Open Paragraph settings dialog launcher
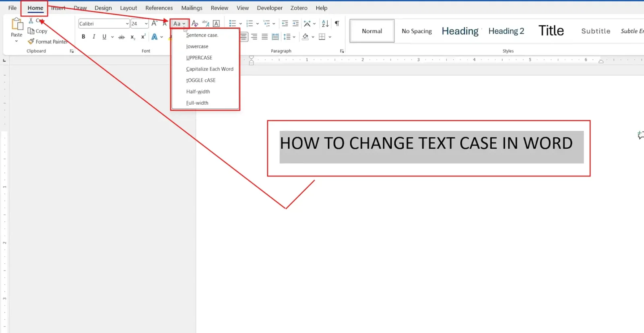Screen dimensions: 644x333 tap(342, 51)
